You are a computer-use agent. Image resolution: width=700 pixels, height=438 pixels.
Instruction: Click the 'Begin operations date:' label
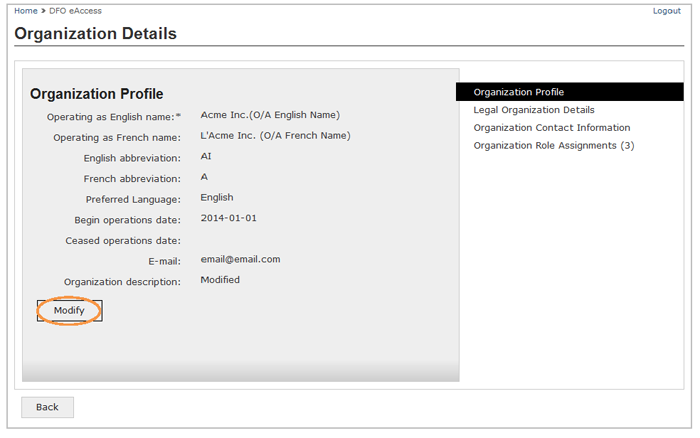click(128, 220)
